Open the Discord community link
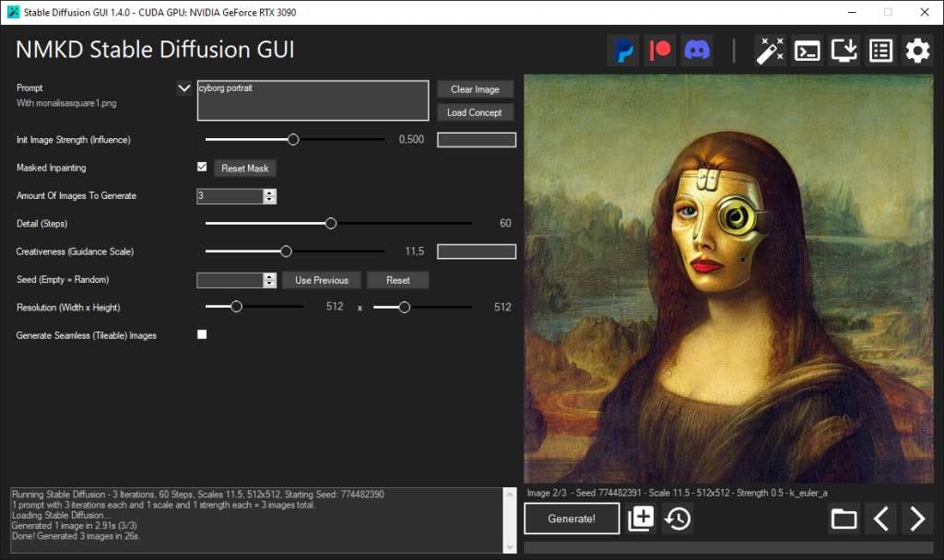Image resolution: width=944 pixels, height=560 pixels. 697,51
